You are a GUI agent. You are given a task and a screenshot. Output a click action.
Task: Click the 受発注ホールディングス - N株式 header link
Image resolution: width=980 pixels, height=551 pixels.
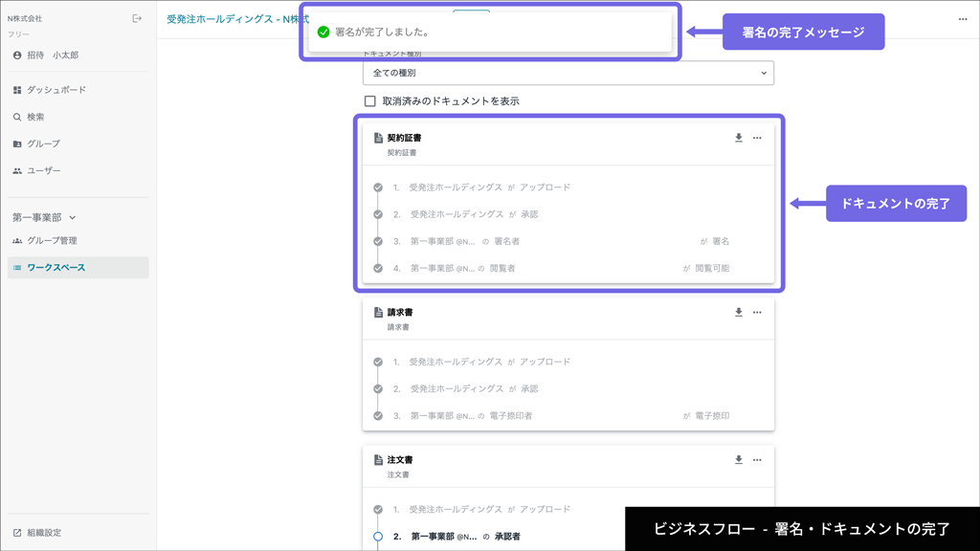pos(237,19)
